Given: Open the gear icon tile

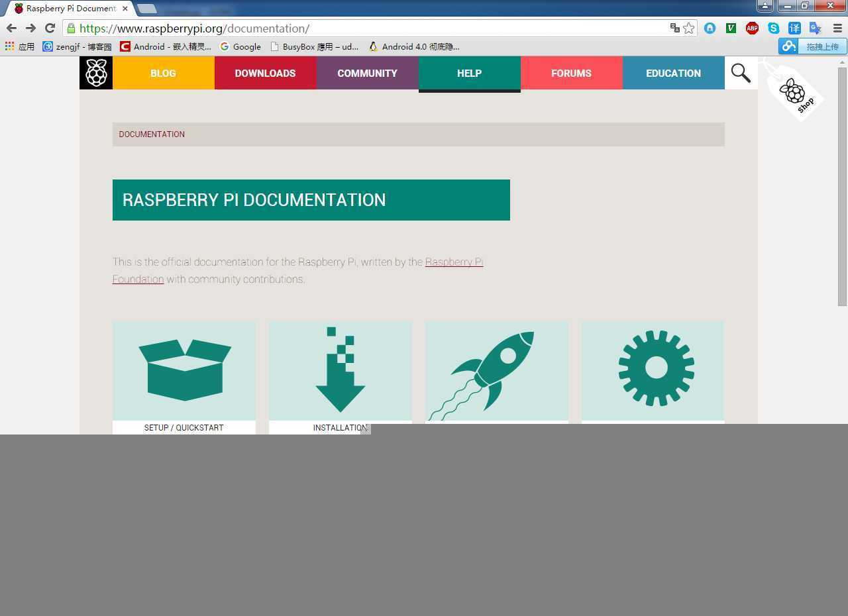Looking at the screenshot, I should (653, 371).
